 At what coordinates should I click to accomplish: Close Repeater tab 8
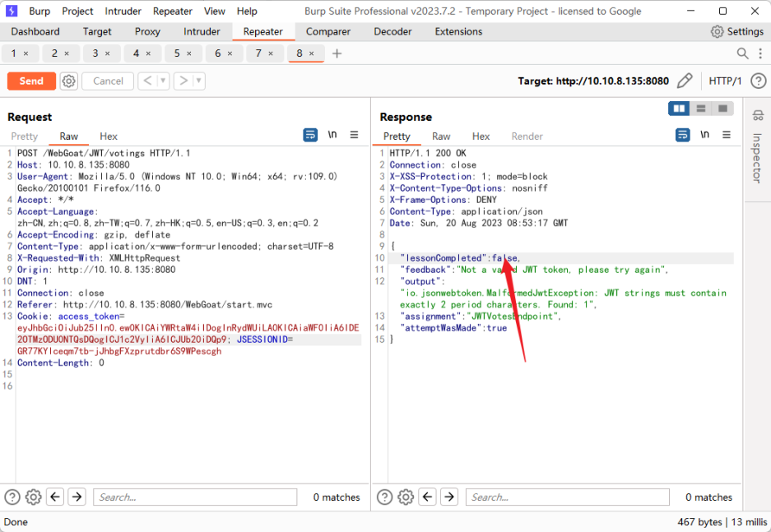(311, 53)
